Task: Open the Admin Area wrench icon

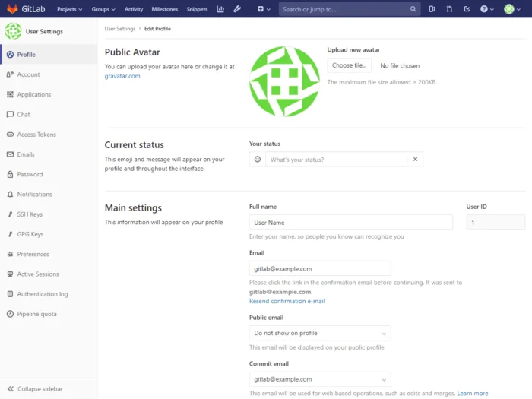Action: pos(237,9)
